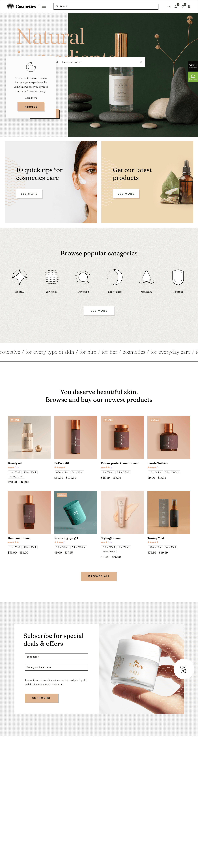Focus the Enter your Email field
This screenshot has width=198, height=868.
point(56,667)
